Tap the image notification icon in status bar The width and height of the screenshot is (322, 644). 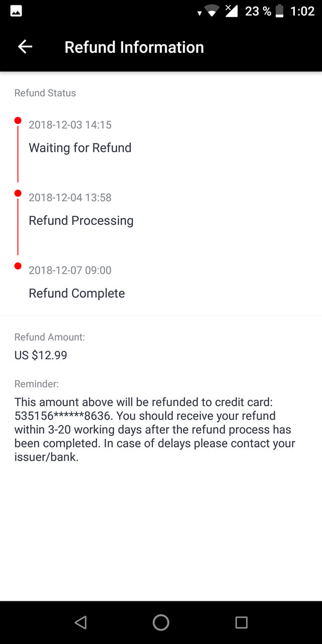[x=16, y=11]
